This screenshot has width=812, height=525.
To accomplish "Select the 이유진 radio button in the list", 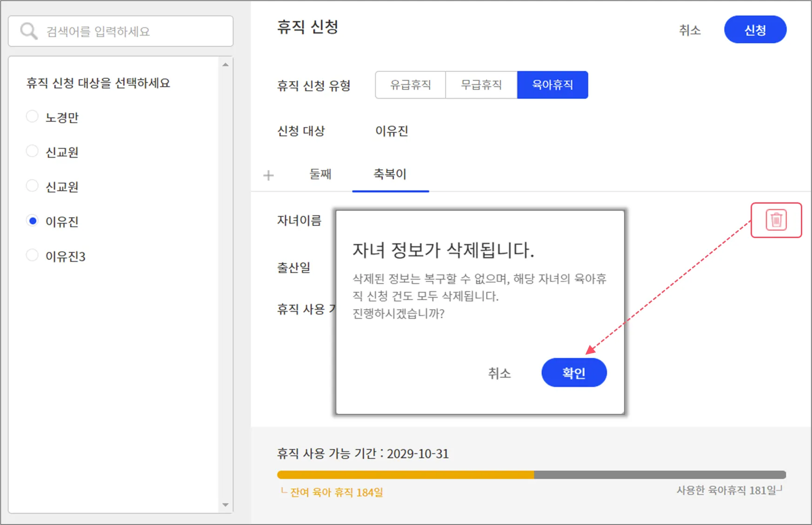I will [x=32, y=221].
